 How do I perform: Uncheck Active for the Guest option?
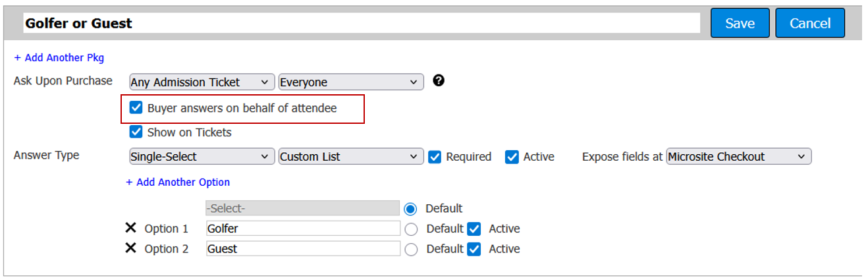pos(474,249)
